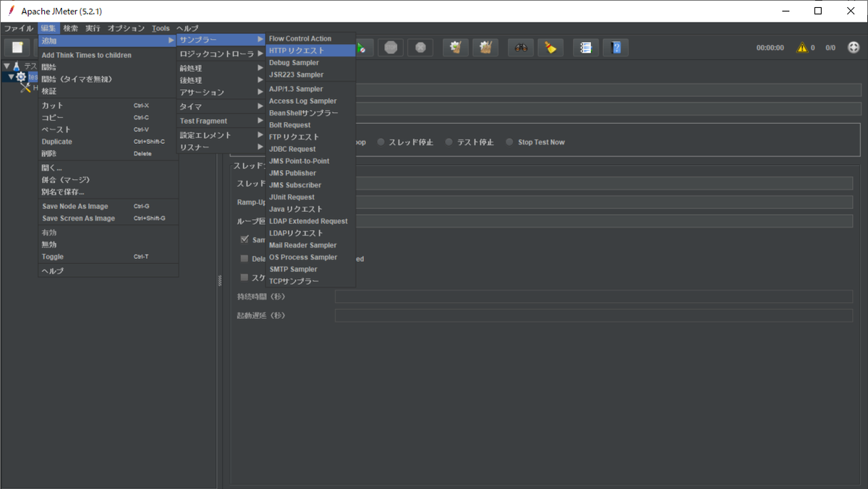Click the 起動遅延(秒) input field

click(x=593, y=315)
